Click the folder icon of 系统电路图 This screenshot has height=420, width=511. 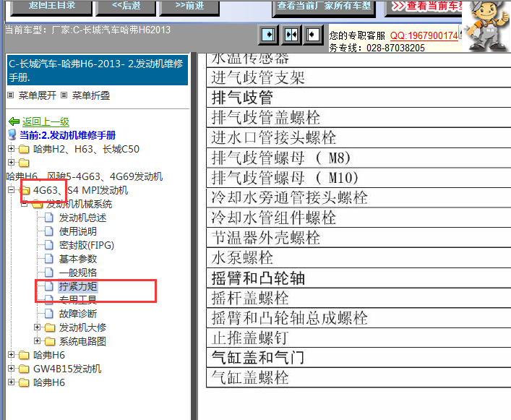[x=50, y=341]
